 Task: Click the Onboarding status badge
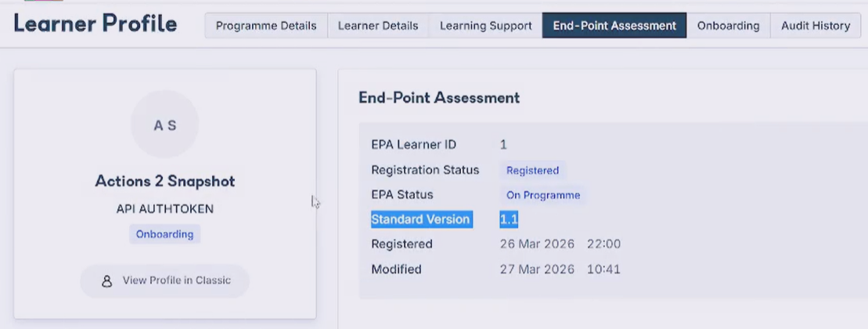(x=164, y=234)
